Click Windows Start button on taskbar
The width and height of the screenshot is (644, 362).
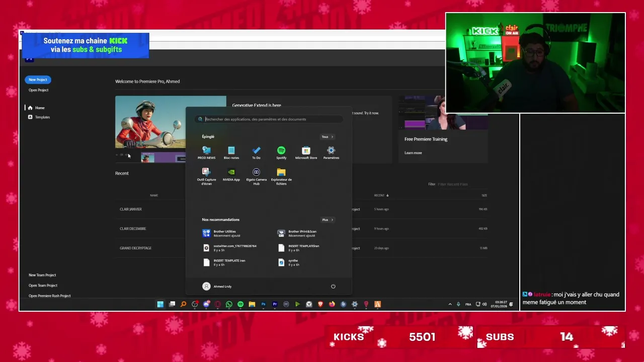(160, 304)
